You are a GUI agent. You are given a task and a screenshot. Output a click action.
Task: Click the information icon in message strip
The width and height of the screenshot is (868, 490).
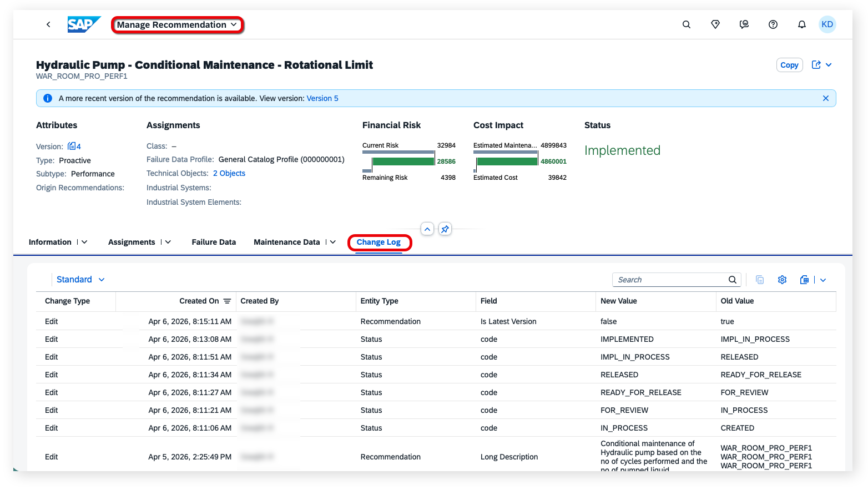[x=48, y=98]
